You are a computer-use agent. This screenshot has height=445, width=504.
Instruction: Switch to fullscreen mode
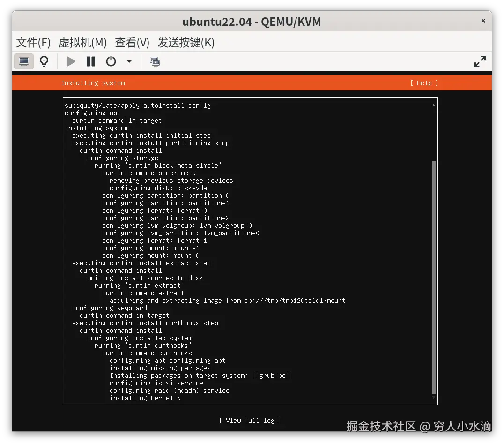point(480,61)
